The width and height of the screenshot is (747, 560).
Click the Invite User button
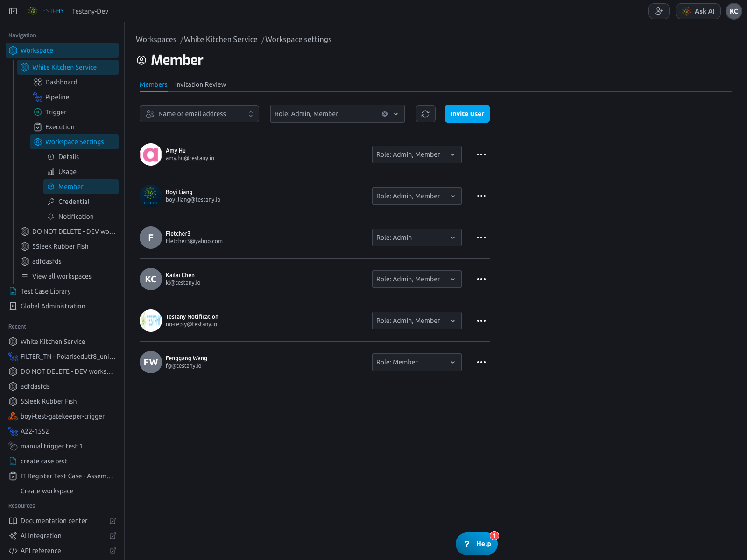467,114
